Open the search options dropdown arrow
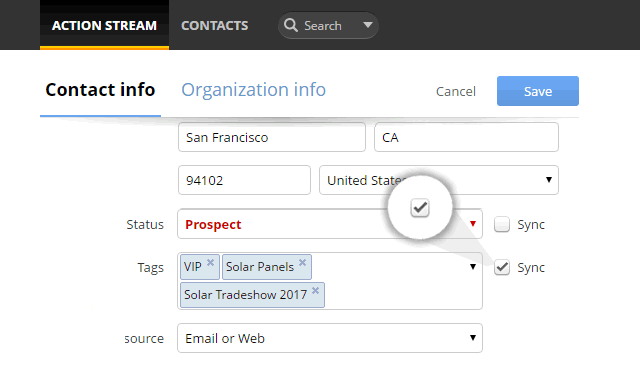The width and height of the screenshot is (640, 373). pos(368,25)
